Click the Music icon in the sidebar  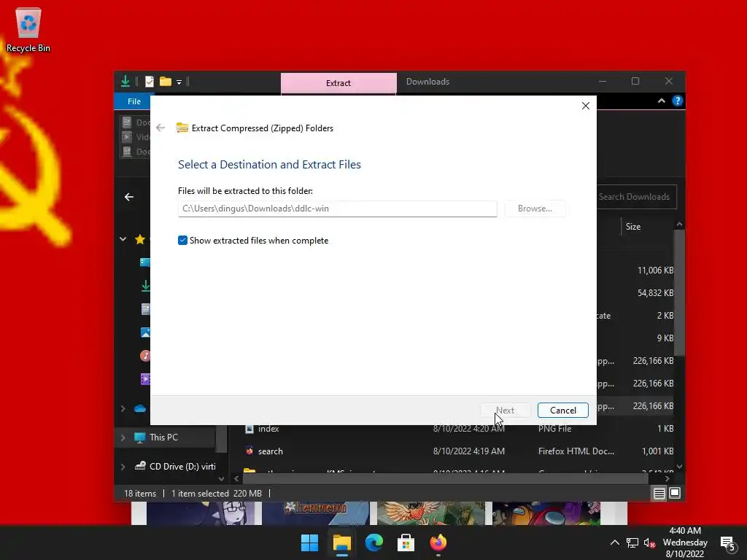pos(145,355)
